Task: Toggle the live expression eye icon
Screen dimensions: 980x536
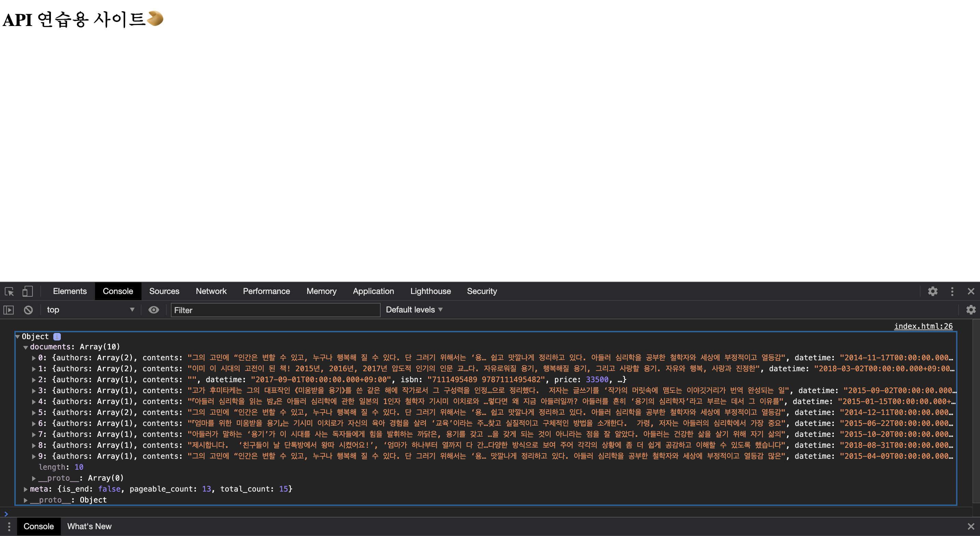Action: coord(154,310)
